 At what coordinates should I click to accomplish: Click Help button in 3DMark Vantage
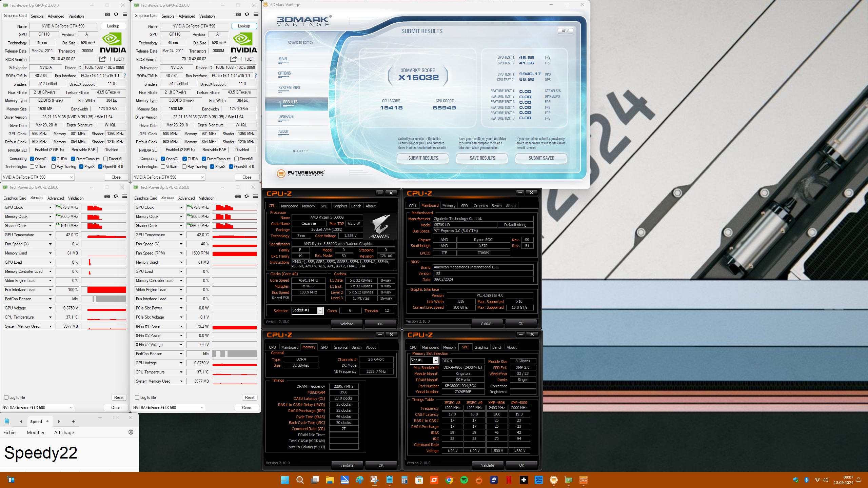565,31
